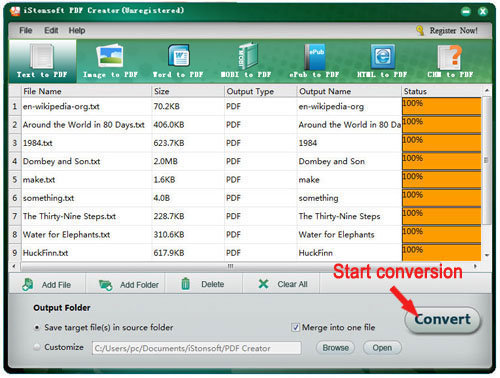This screenshot has height=378, width=500.
Task: Click the Delete trash can icon
Action: click(x=186, y=284)
